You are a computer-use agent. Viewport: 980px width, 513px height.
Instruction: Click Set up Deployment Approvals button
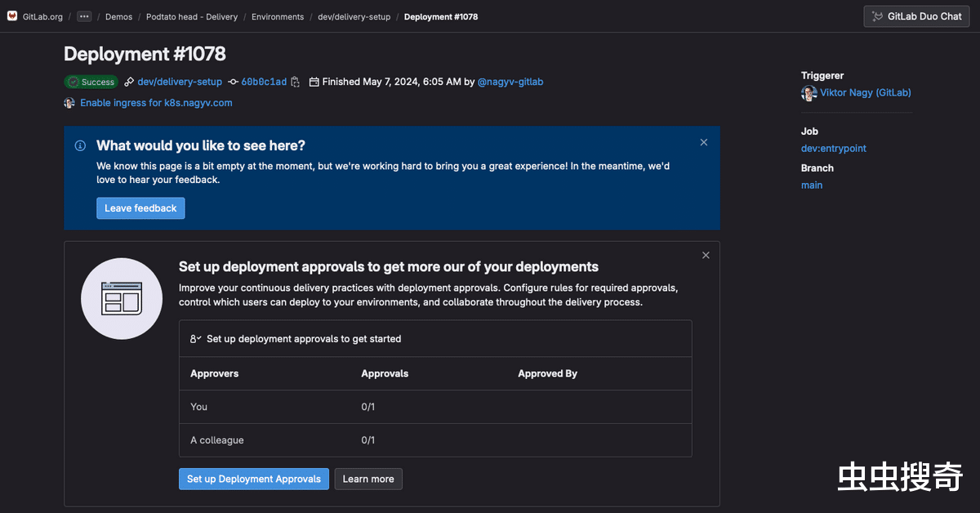(x=253, y=479)
